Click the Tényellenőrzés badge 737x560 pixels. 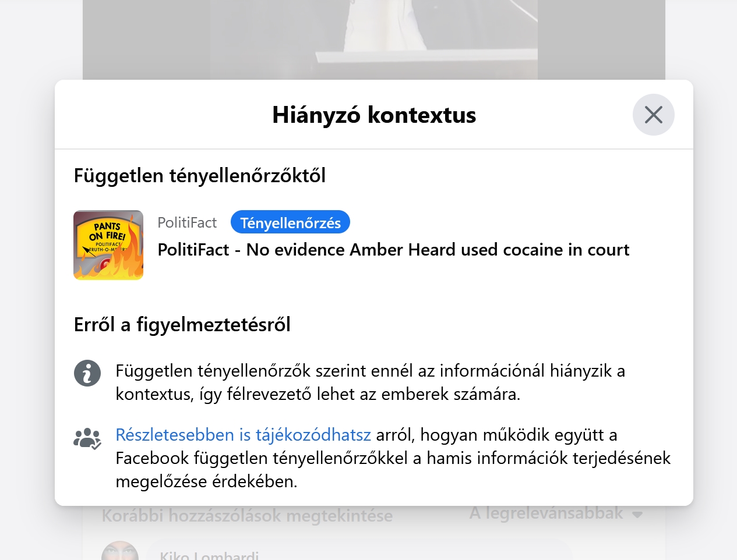[x=290, y=222]
